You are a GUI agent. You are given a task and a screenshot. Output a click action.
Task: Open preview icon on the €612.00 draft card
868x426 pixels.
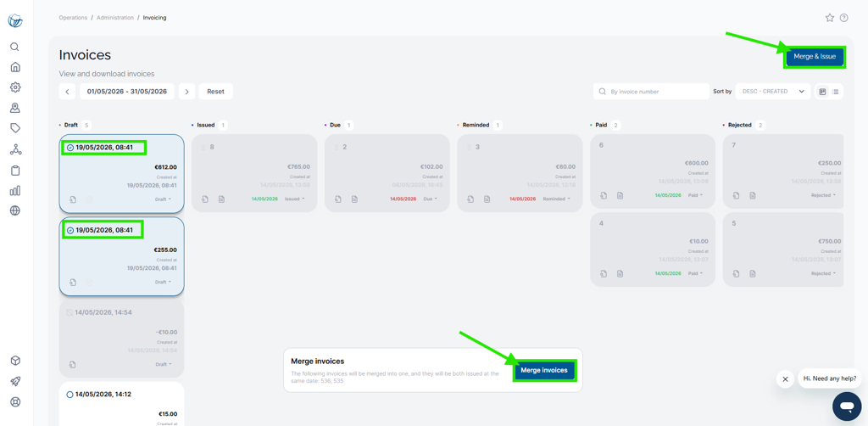(x=73, y=199)
